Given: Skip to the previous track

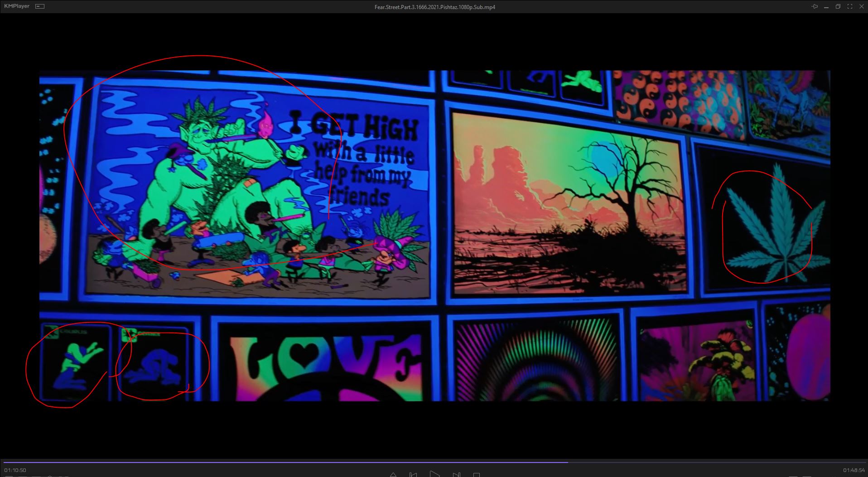Looking at the screenshot, I should pyautogui.click(x=413, y=475).
